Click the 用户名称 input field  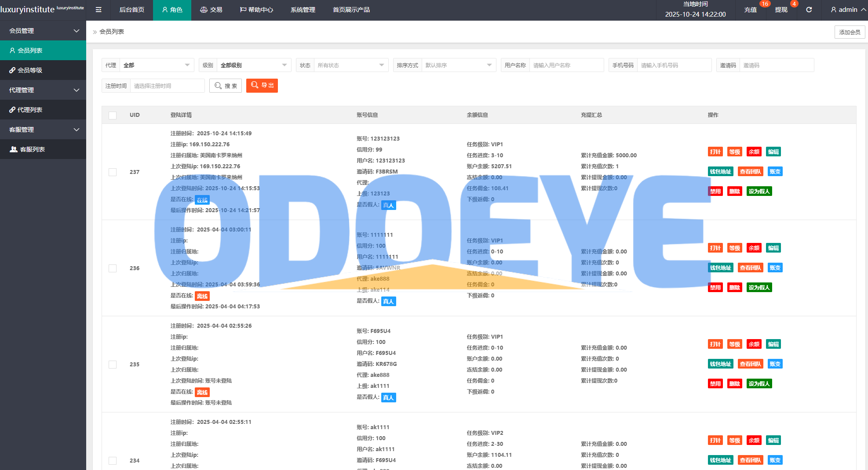[566, 65]
